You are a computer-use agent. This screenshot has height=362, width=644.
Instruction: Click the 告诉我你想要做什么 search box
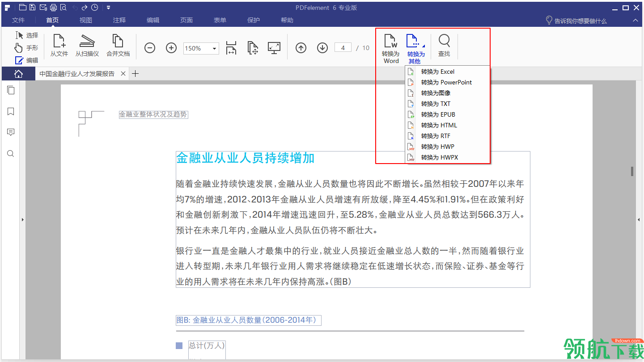coord(576,21)
